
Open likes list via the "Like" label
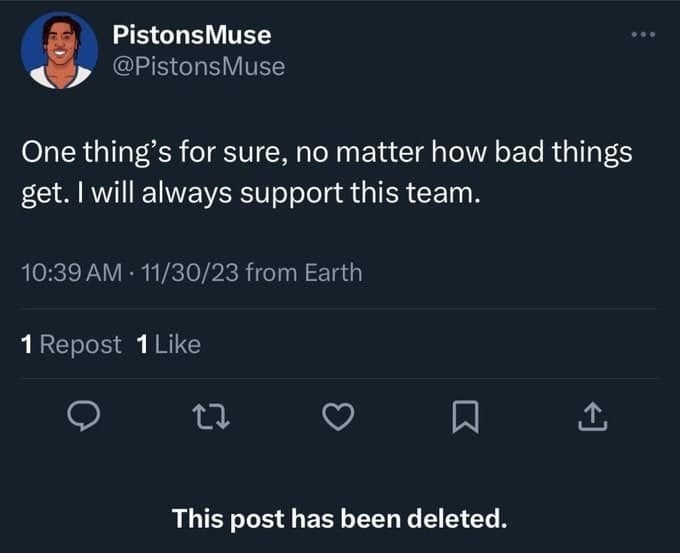point(178,345)
